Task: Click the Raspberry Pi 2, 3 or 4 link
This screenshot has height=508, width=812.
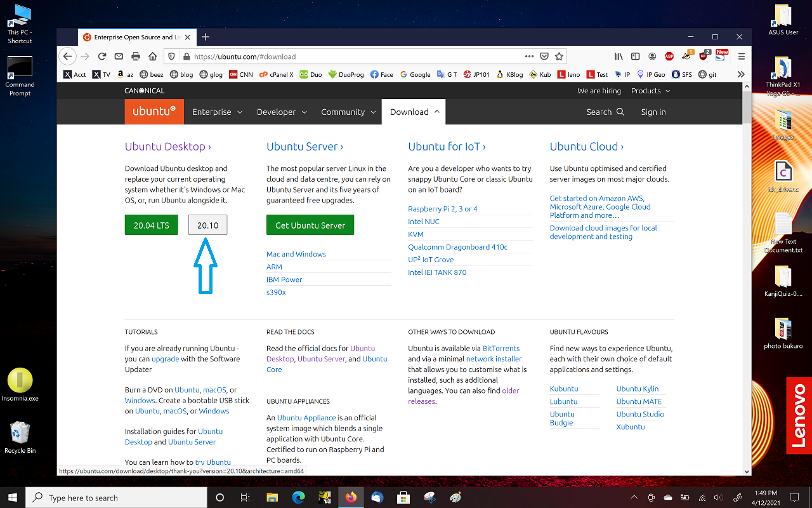Action: click(x=443, y=209)
